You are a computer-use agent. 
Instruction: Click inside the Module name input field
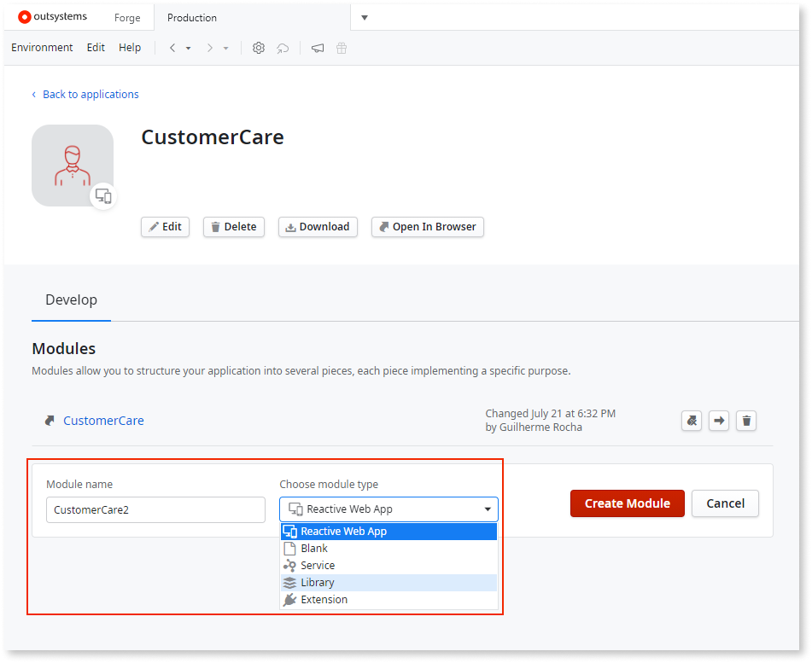coord(155,509)
